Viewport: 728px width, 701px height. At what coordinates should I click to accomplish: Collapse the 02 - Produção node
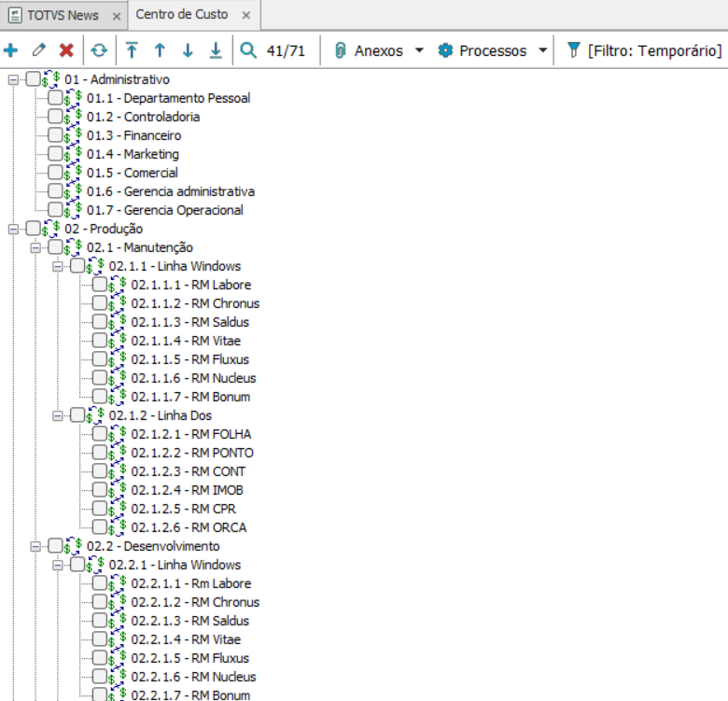tap(13, 229)
